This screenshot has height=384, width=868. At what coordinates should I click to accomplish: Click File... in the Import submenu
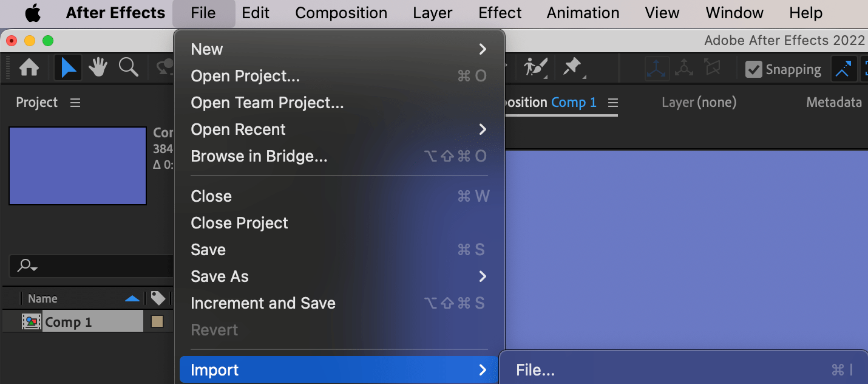(535, 370)
